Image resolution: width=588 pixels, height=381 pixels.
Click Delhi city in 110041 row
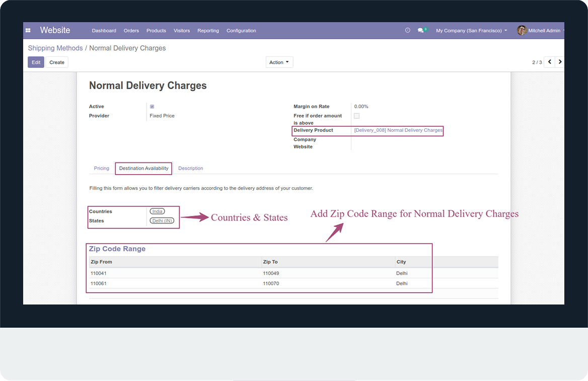[402, 273]
